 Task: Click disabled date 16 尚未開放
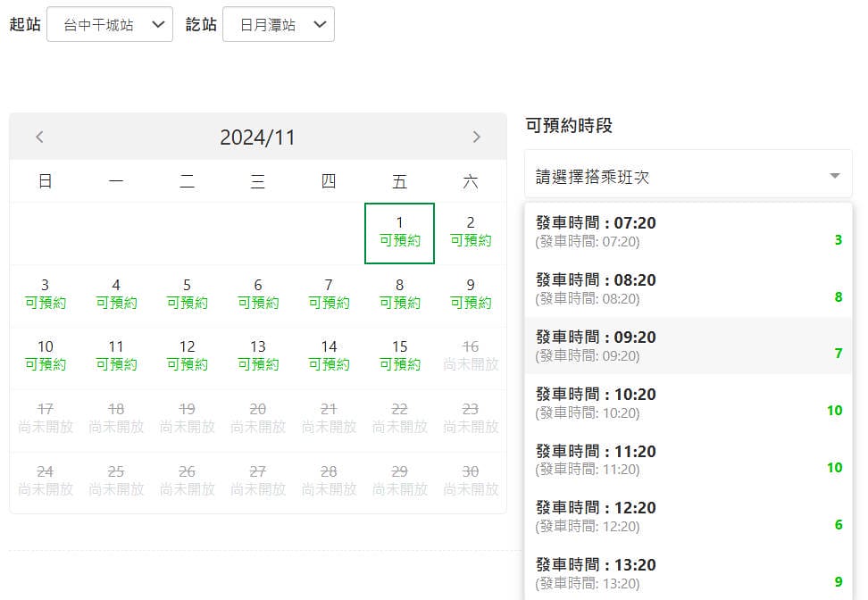(471, 357)
